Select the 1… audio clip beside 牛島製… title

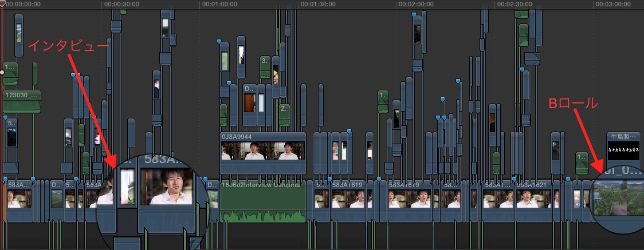point(582,163)
